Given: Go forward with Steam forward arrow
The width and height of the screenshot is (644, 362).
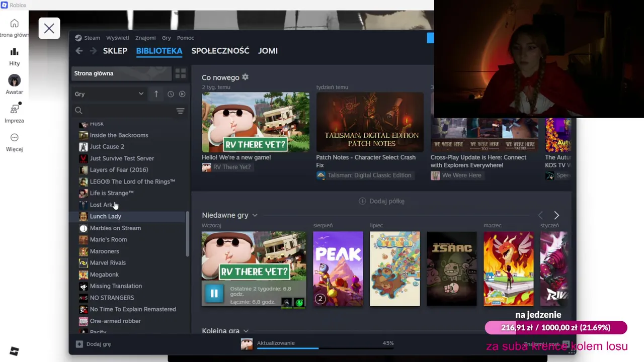Looking at the screenshot, I should (93, 51).
